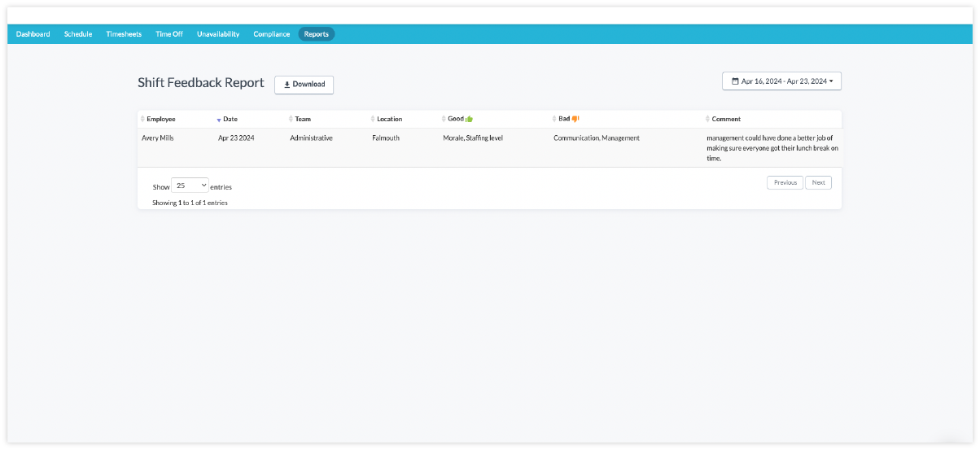Click the sort arrows beside Comment
This screenshot has width=980, height=450.
[x=707, y=120]
